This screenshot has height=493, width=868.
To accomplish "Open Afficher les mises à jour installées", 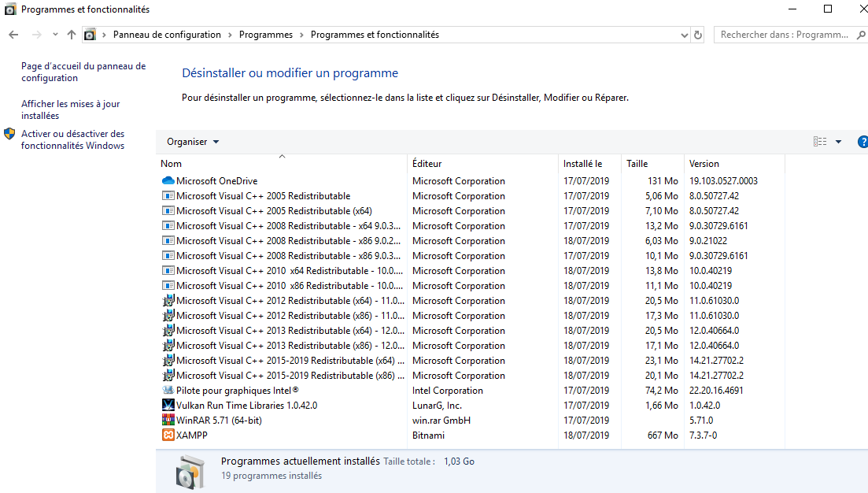I will 70,109.
